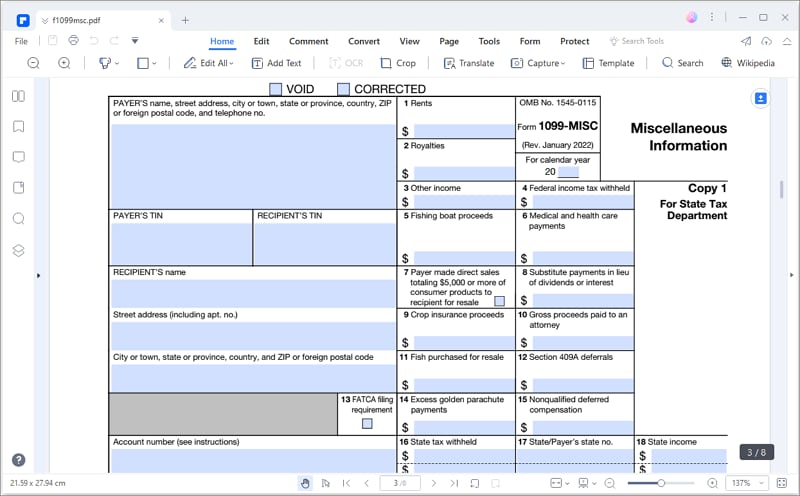Expand the right panel arrow
The width and height of the screenshot is (800, 496).
[792, 275]
